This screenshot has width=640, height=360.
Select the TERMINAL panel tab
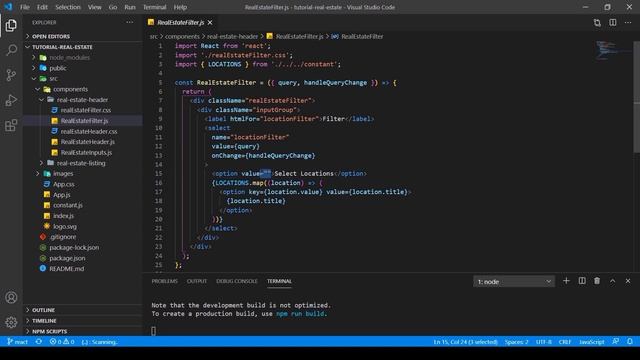click(x=279, y=281)
